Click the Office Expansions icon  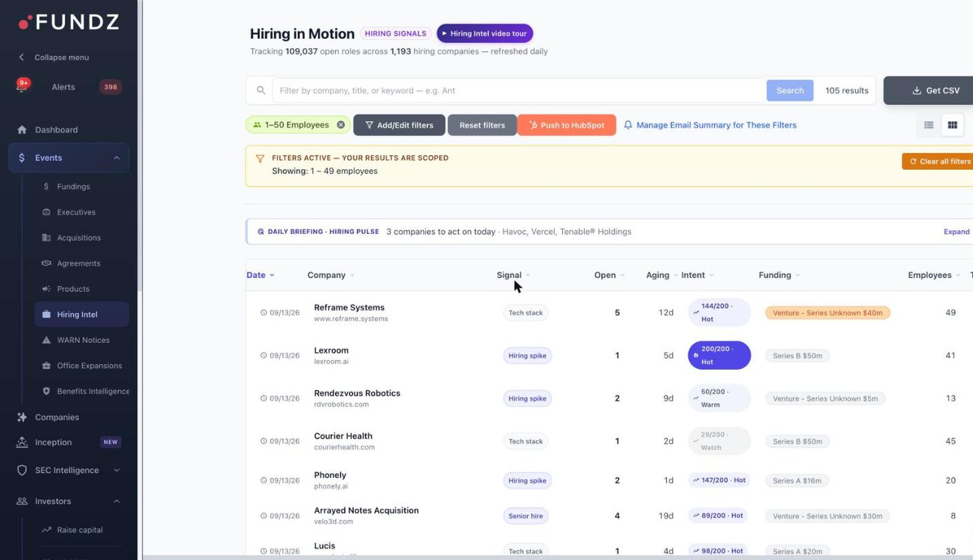46,366
